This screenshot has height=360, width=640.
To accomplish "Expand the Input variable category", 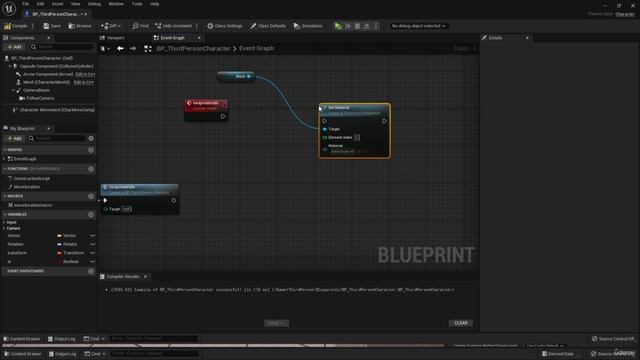I will (x=4, y=222).
